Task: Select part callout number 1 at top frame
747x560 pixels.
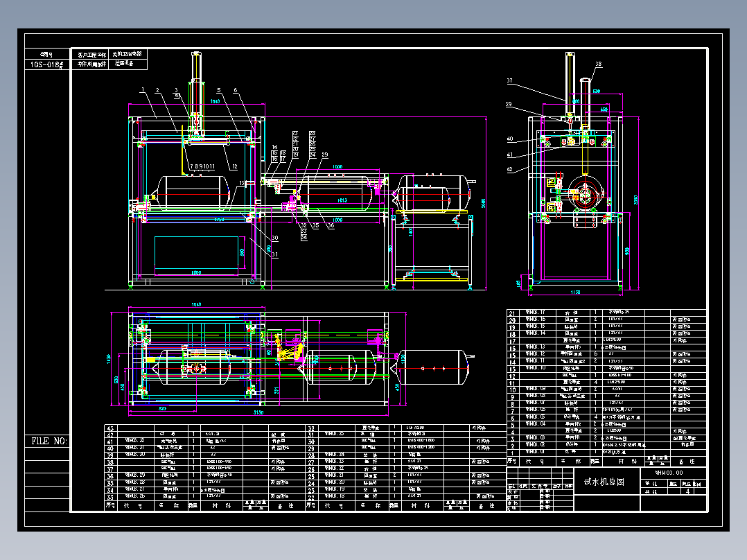Action: pyautogui.click(x=143, y=89)
